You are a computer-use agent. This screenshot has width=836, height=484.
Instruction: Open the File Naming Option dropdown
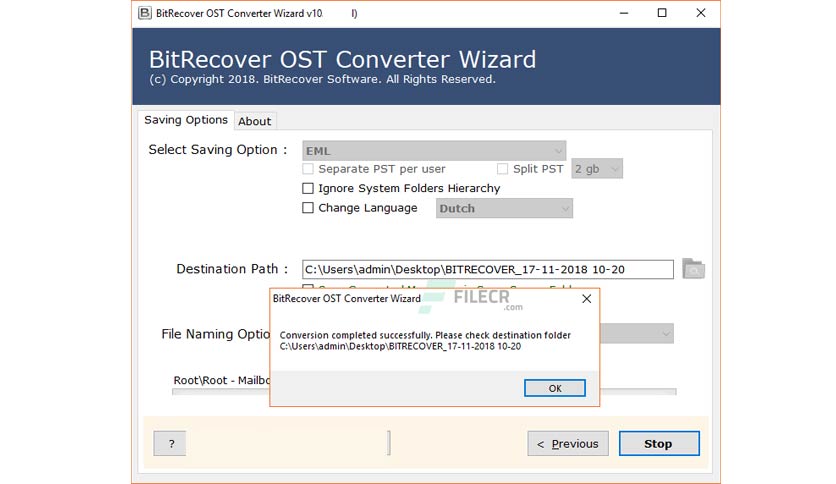(637, 334)
